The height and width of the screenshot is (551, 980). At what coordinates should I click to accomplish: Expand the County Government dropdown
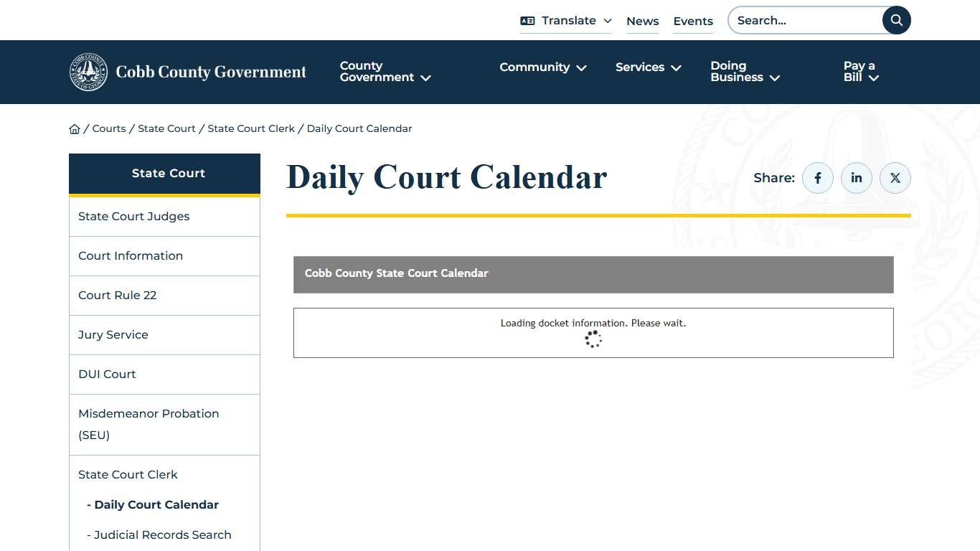point(385,72)
